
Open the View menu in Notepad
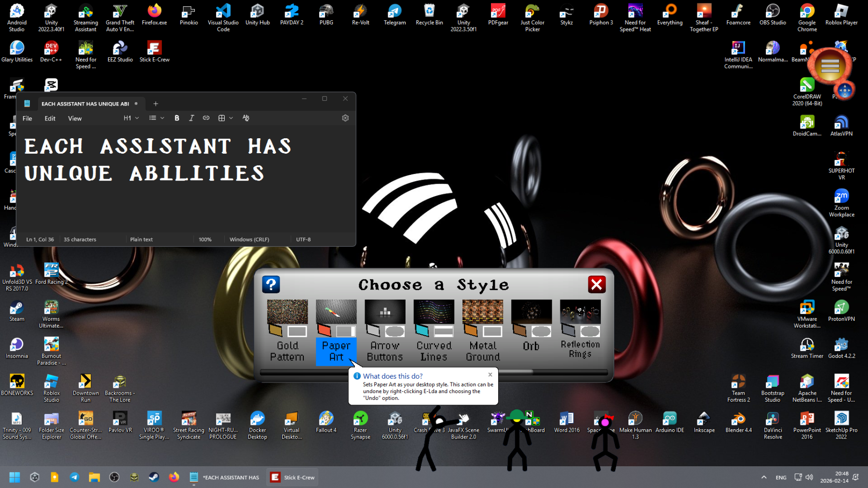75,119
